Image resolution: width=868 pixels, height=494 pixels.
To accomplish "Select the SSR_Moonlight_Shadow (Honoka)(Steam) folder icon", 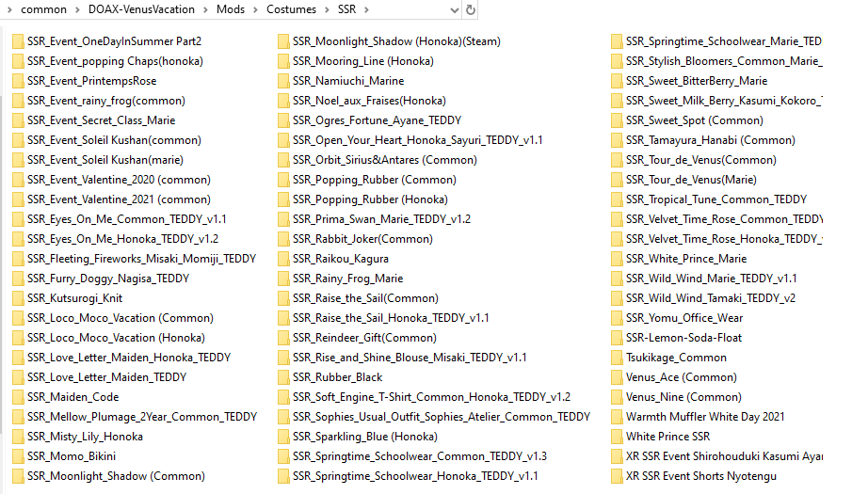I will pyautogui.click(x=283, y=41).
